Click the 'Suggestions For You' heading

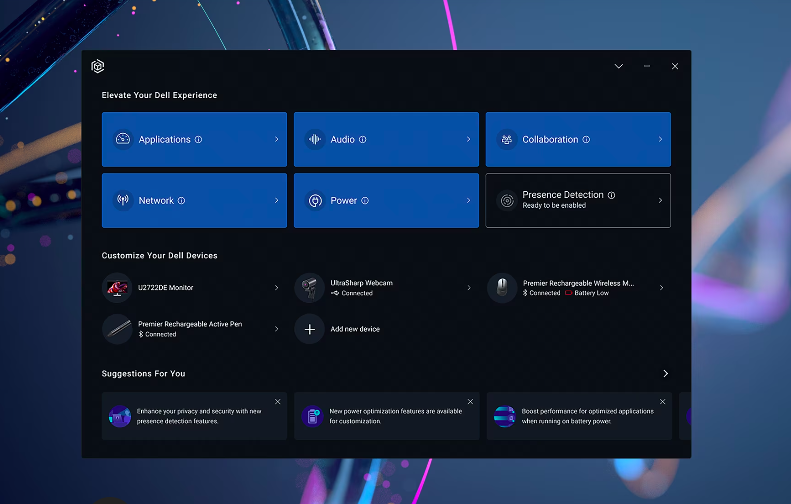click(x=143, y=374)
